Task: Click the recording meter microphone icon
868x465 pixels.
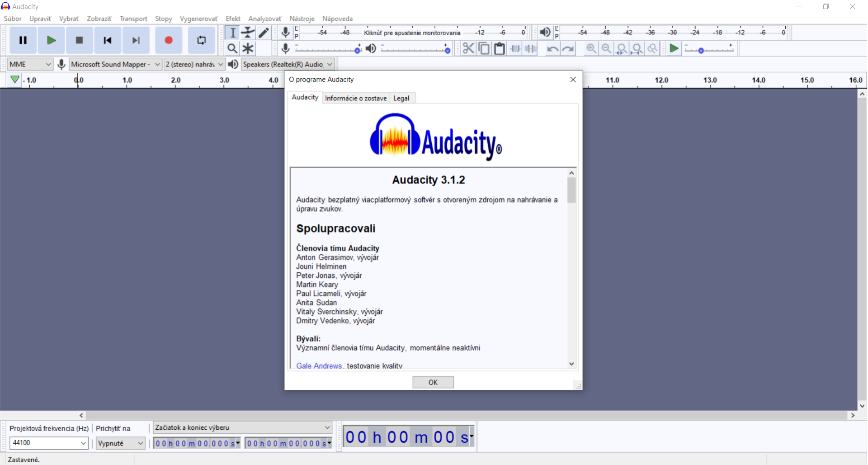Action: tap(285, 32)
